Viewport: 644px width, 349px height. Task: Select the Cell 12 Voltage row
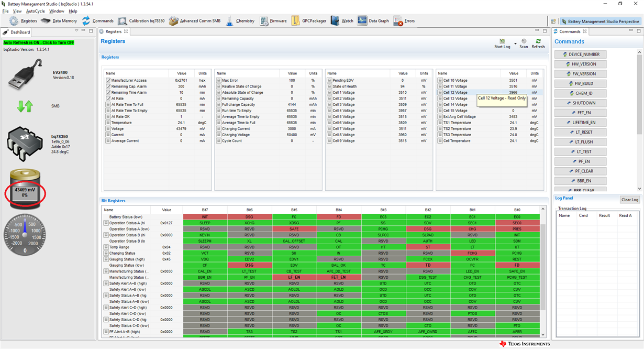(490, 92)
